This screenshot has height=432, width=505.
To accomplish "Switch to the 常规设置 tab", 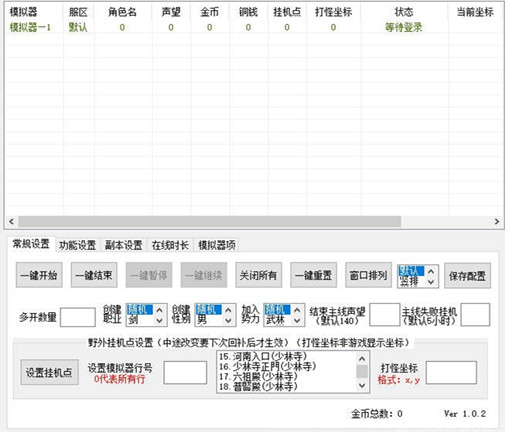I will coord(31,244).
